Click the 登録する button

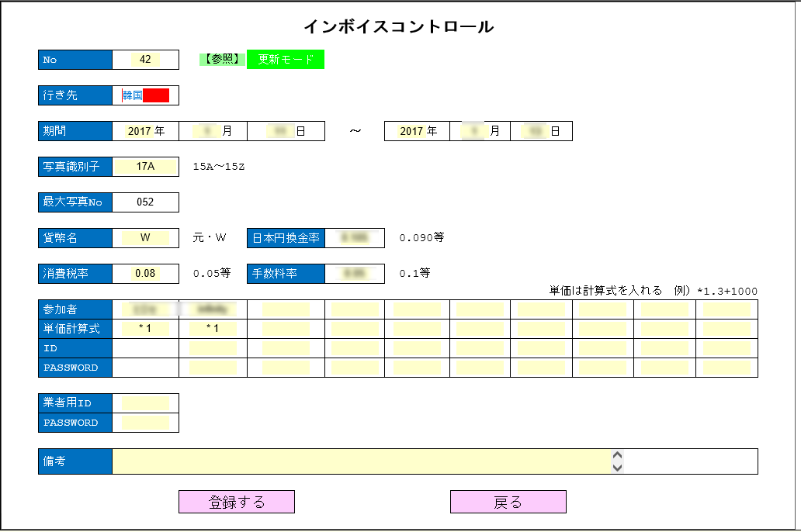(237, 502)
